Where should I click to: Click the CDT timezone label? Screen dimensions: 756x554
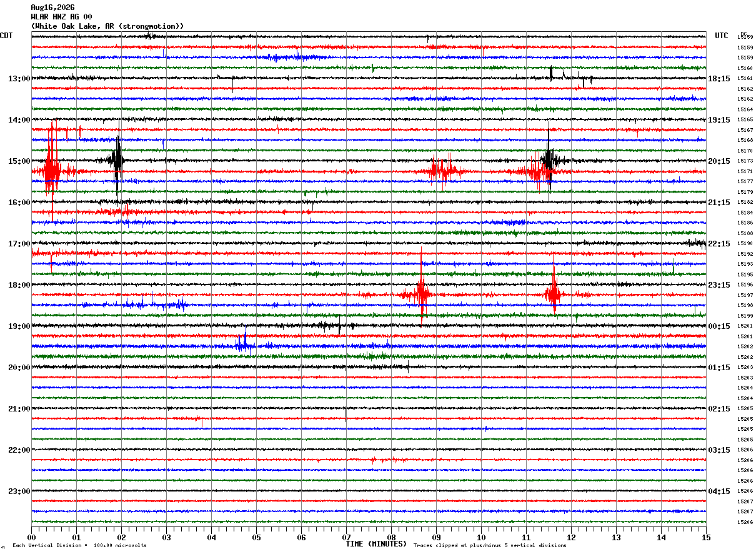tap(6, 36)
